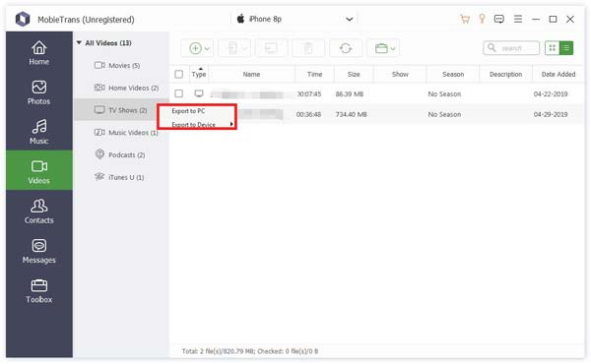Image resolution: width=591 pixels, height=364 pixels.
Task: Sort by the Time column header
Action: [314, 74]
